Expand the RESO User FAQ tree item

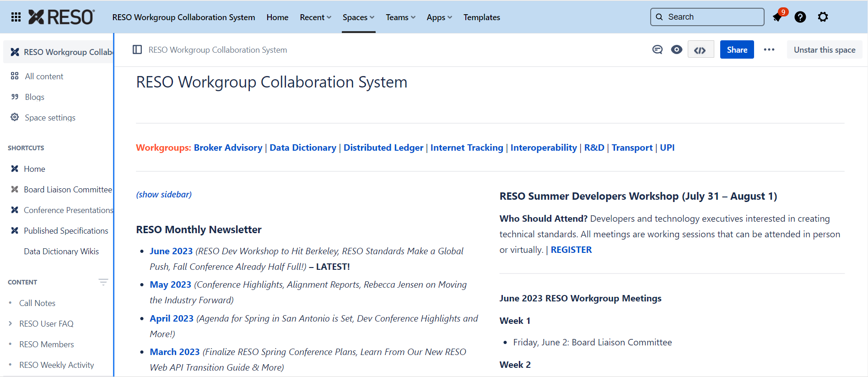point(10,323)
